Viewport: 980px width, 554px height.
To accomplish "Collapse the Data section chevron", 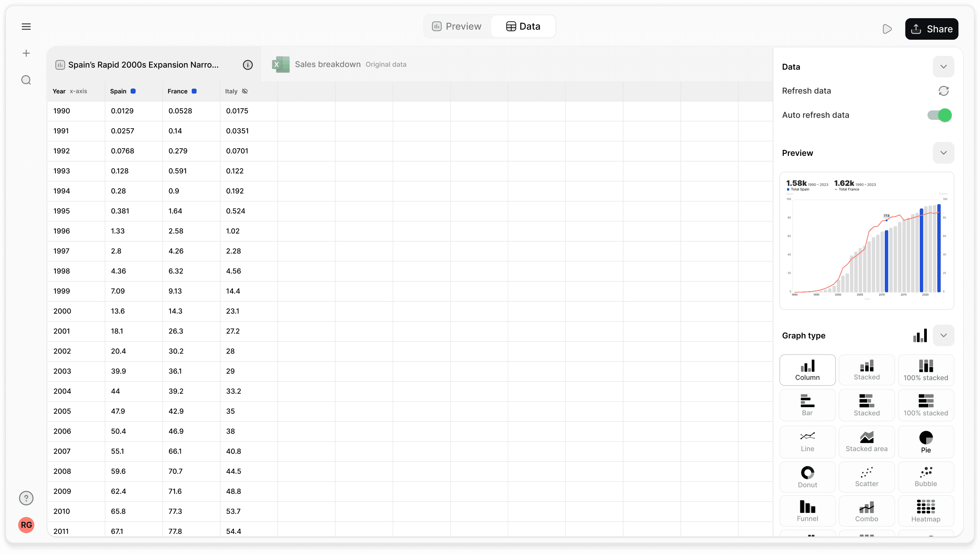I will tap(943, 67).
